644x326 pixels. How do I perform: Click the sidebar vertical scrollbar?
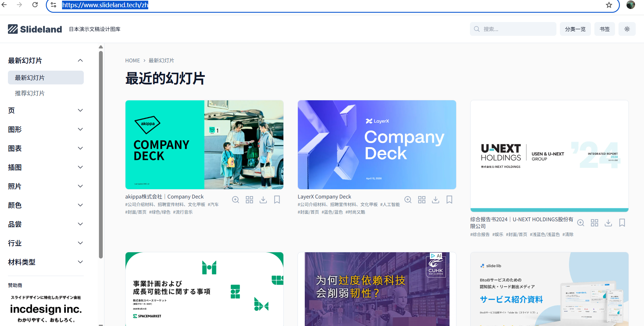coord(101,154)
